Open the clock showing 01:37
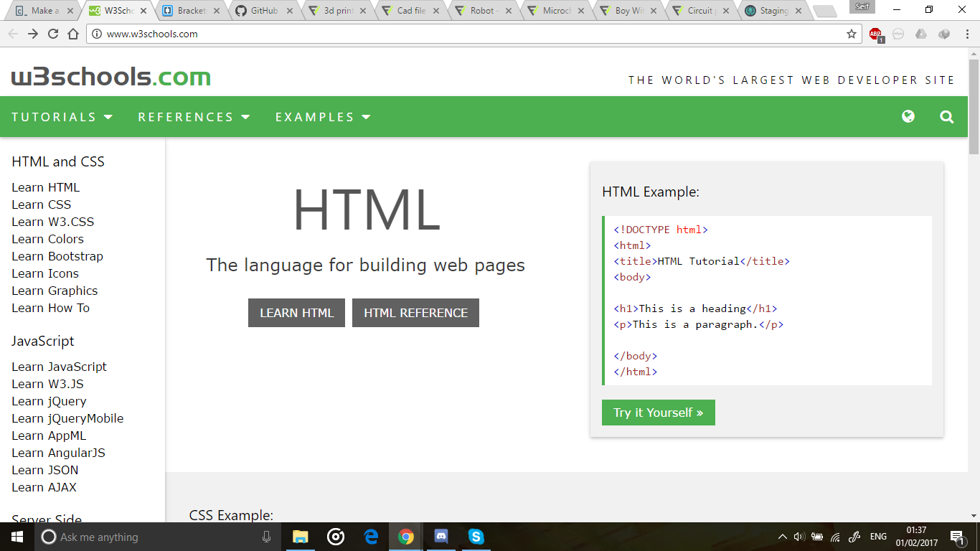 (917, 537)
